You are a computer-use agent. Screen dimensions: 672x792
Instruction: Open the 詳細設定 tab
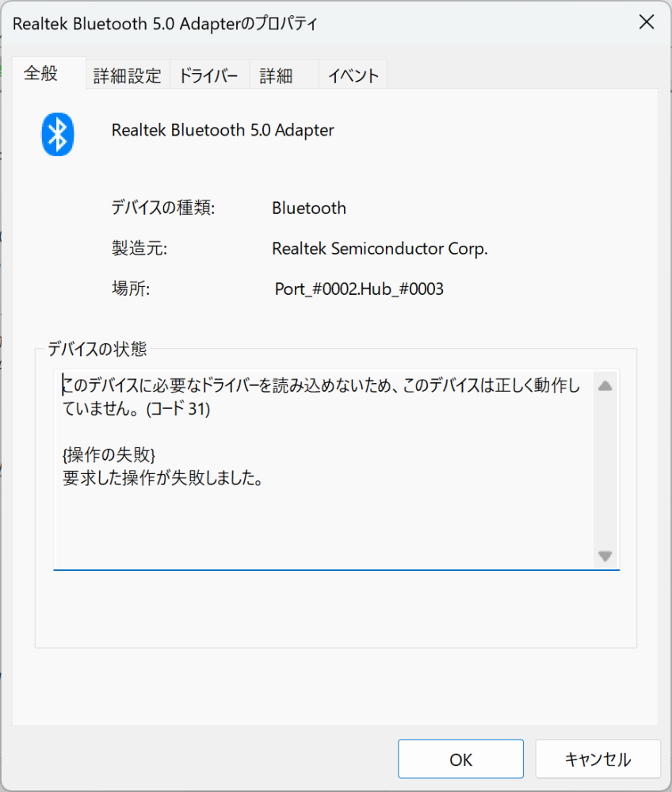(128, 76)
